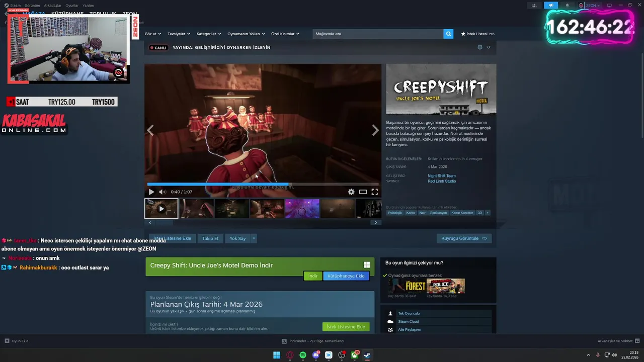Open the Göz at dropdown menu
The image size is (644, 362).
(x=153, y=34)
